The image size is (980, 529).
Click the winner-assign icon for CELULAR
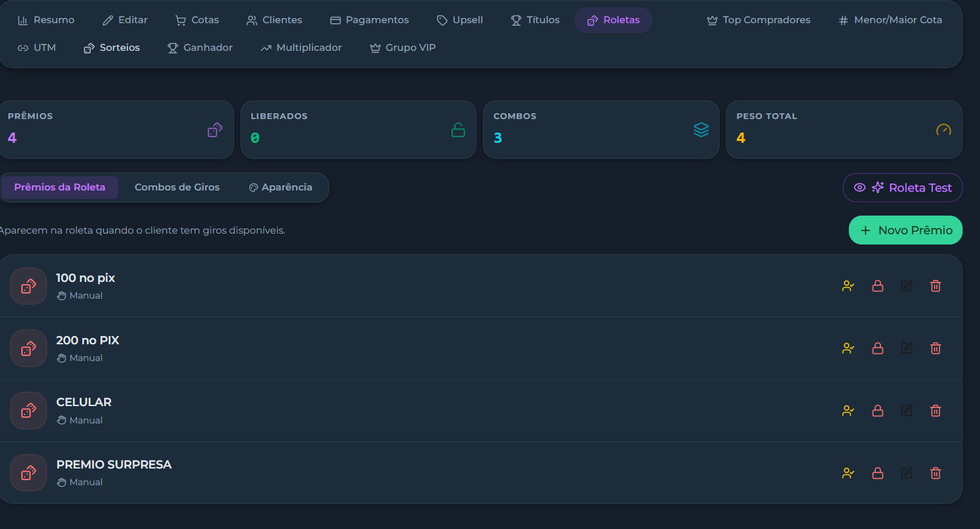click(x=848, y=411)
